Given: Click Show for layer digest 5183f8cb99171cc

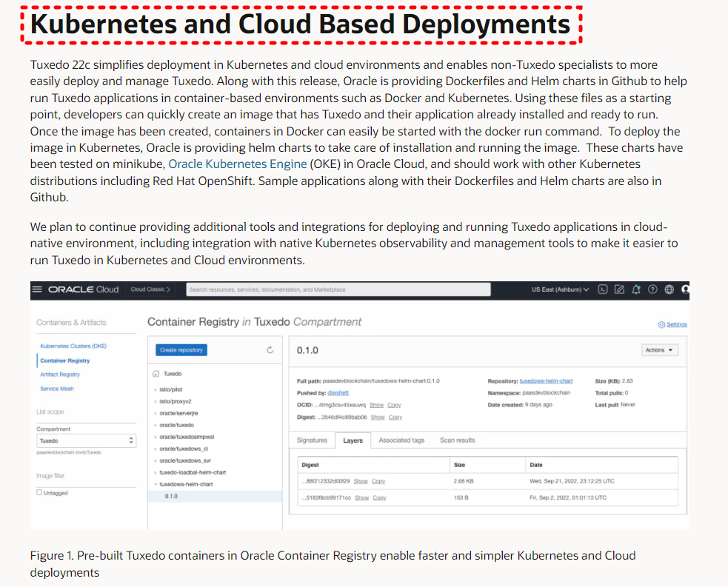Looking at the screenshot, I should (x=361, y=497).
